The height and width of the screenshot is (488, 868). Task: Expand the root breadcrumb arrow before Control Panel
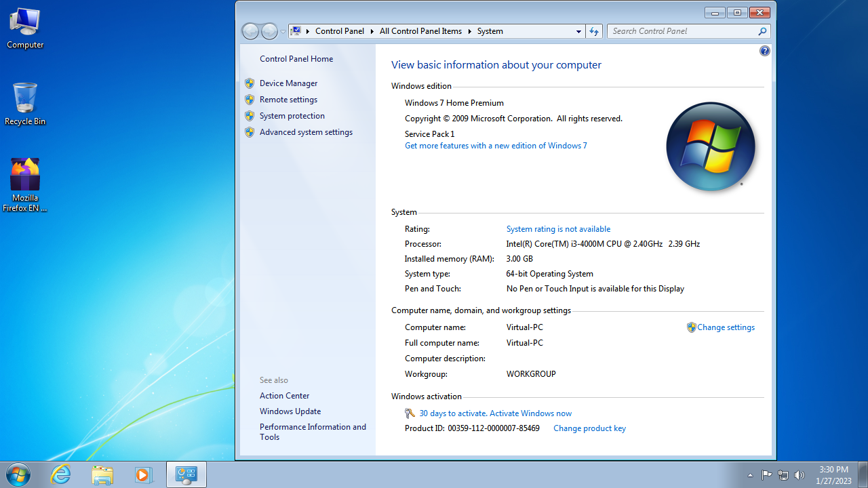tap(308, 31)
